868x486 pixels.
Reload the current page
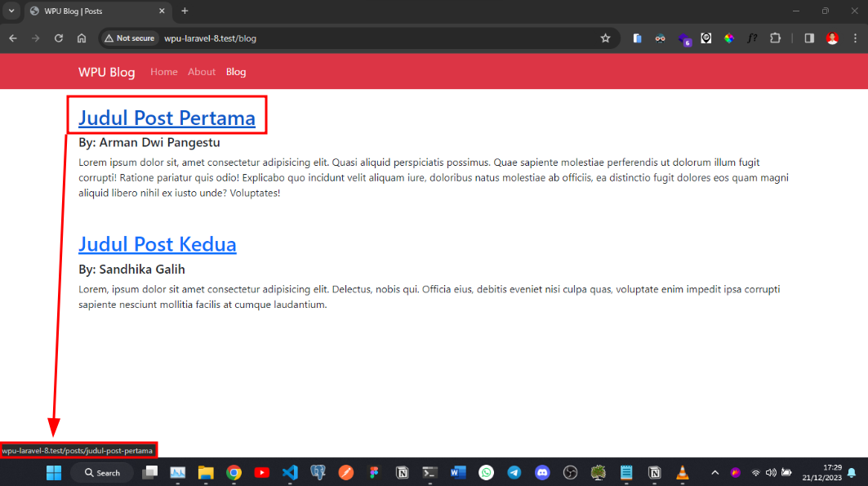(59, 38)
